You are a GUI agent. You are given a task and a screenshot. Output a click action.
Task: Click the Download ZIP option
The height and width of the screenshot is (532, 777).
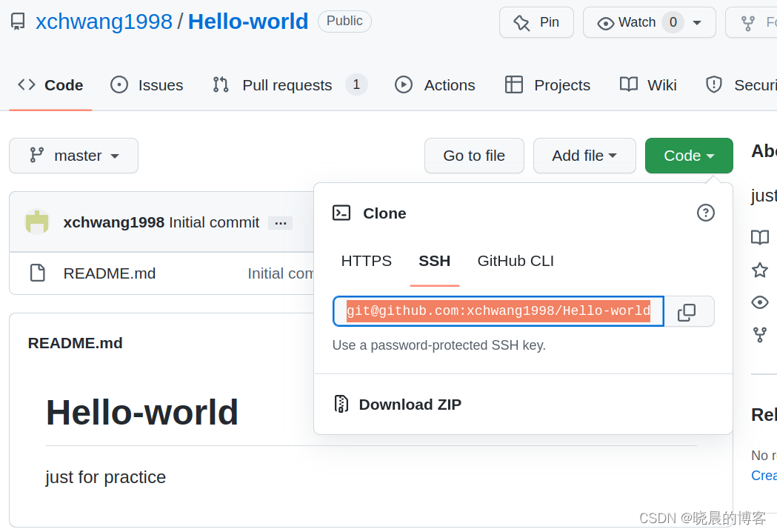[x=410, y=405]
